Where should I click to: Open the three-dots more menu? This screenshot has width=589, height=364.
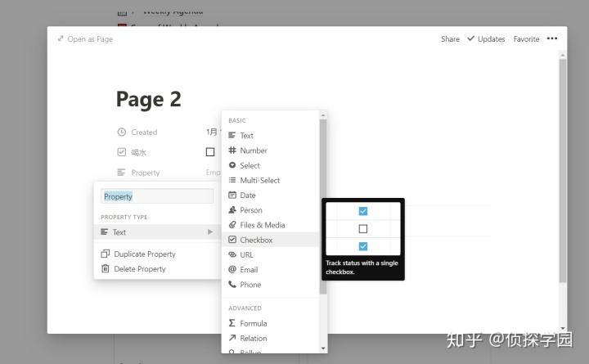pyautogui.click(x=552, y=38)
